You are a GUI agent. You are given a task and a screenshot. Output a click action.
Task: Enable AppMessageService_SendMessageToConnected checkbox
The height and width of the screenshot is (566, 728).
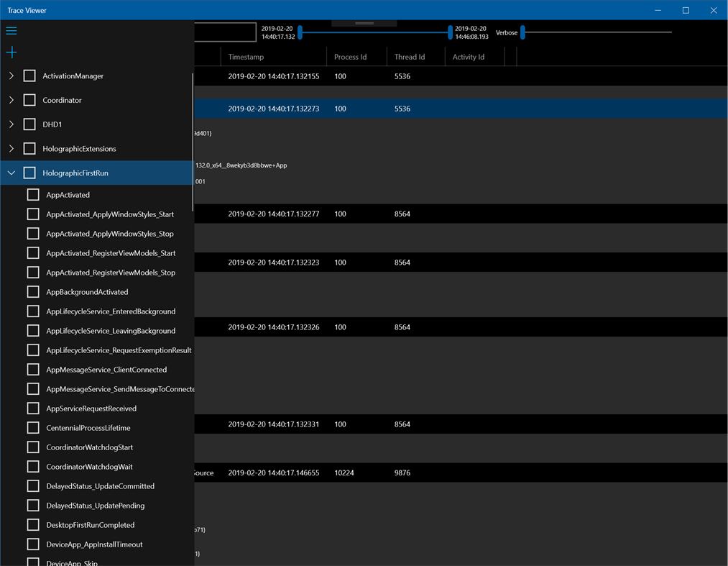point(33,389)
